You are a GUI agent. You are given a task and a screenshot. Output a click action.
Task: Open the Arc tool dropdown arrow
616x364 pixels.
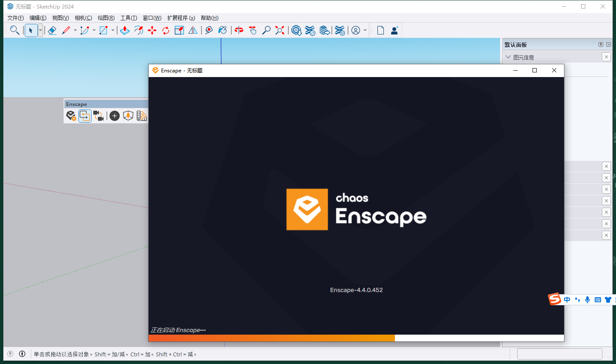tap(94, 30)
